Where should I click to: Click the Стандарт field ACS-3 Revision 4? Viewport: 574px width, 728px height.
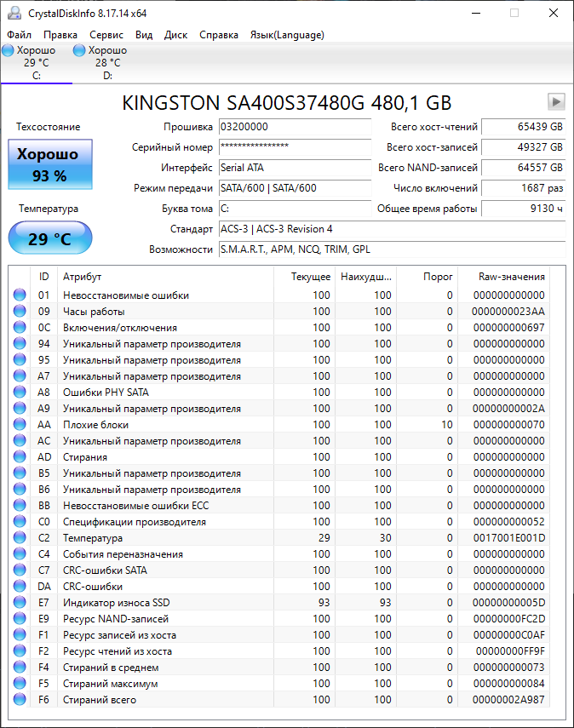coord(392,229)
